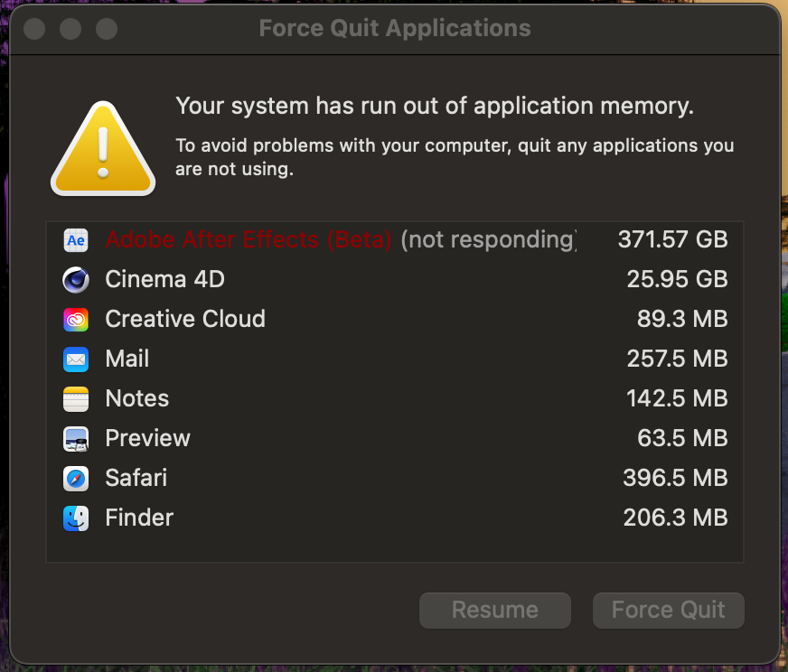The image size is (788, 672).
Task: Select the Adobe After Effects (Beta) row
Action: click(249, 239)
